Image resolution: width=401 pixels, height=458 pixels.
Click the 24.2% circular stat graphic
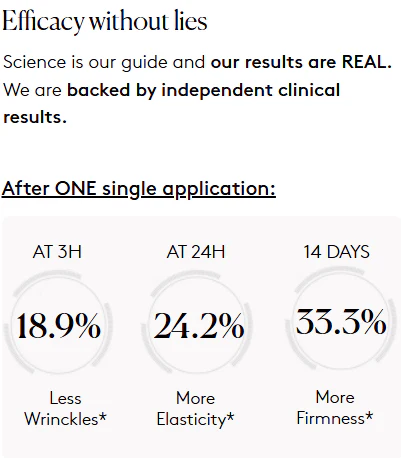click(197, 323)
